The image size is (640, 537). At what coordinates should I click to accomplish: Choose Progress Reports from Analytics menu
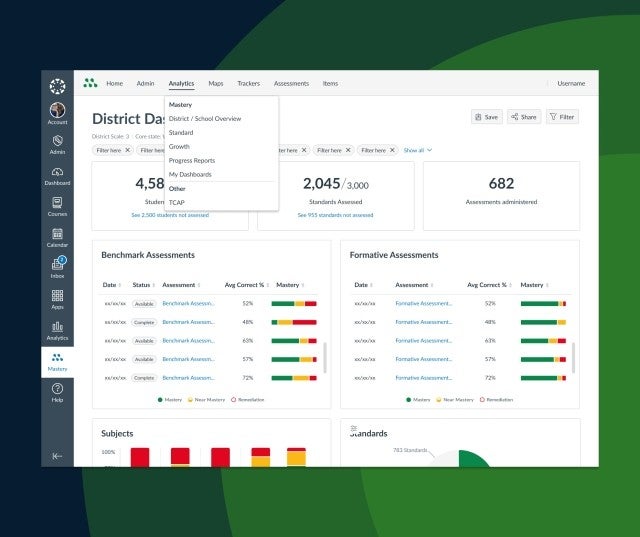[192, 161]
